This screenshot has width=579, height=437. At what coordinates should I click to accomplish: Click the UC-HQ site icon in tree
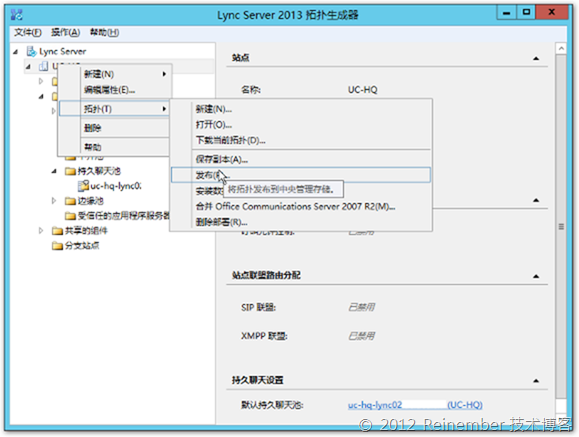pyautogui.click(x=43, y=66)
